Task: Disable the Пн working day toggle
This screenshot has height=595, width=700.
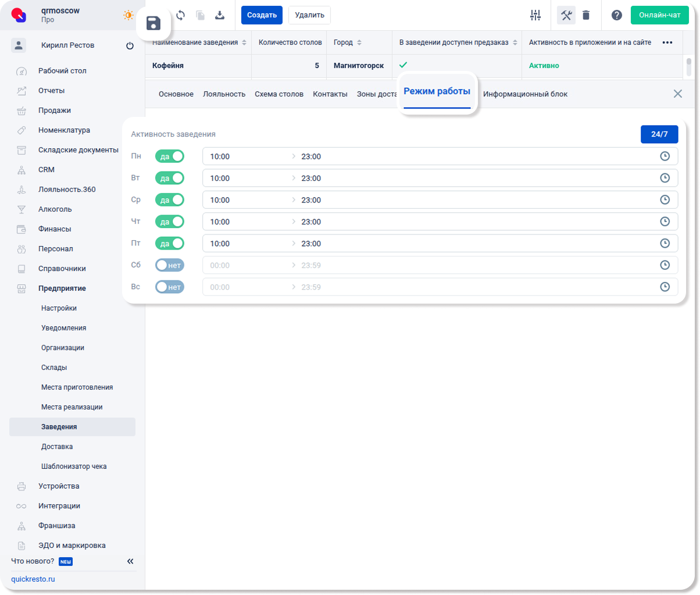Action: (169, 156)
